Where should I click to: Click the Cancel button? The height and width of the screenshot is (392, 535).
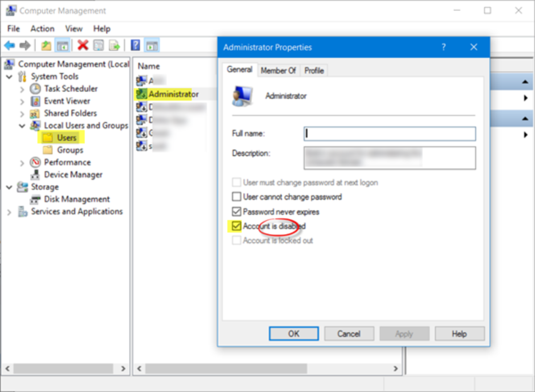pyautogui.click(x=349, y=334)
